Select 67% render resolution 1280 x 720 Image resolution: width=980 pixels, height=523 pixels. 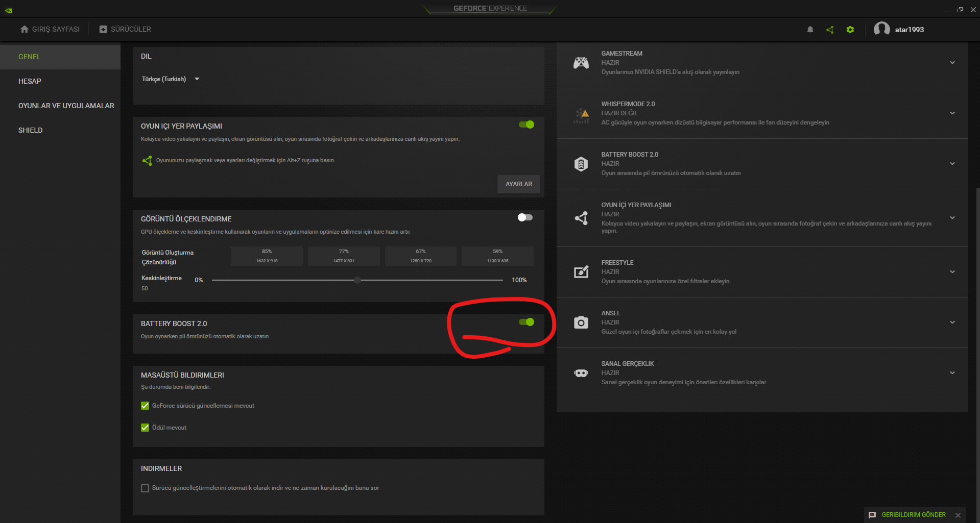[x=421, y=256]
